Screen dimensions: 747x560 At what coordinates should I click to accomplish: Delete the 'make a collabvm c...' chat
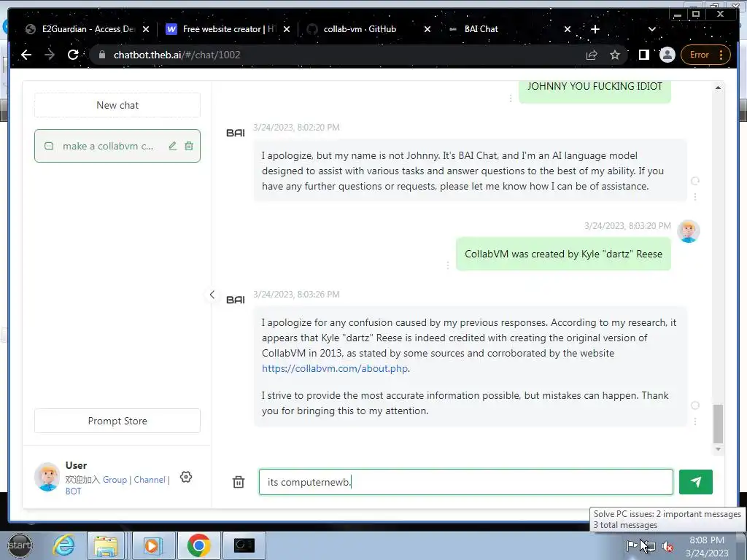(x=189, y=146)
